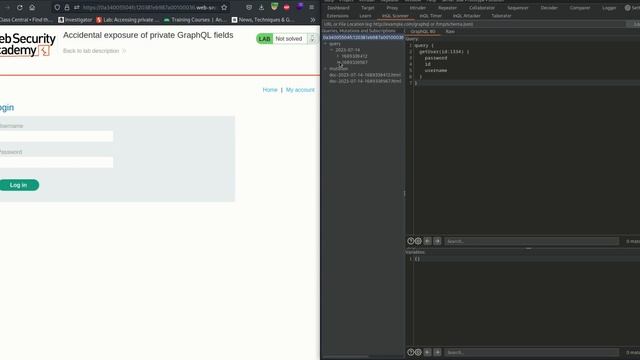Image resolution: width=640 pixels, height=360 pixels.
Task: Switch to the Raw editor tab
Action: click(x=450, y=31)
